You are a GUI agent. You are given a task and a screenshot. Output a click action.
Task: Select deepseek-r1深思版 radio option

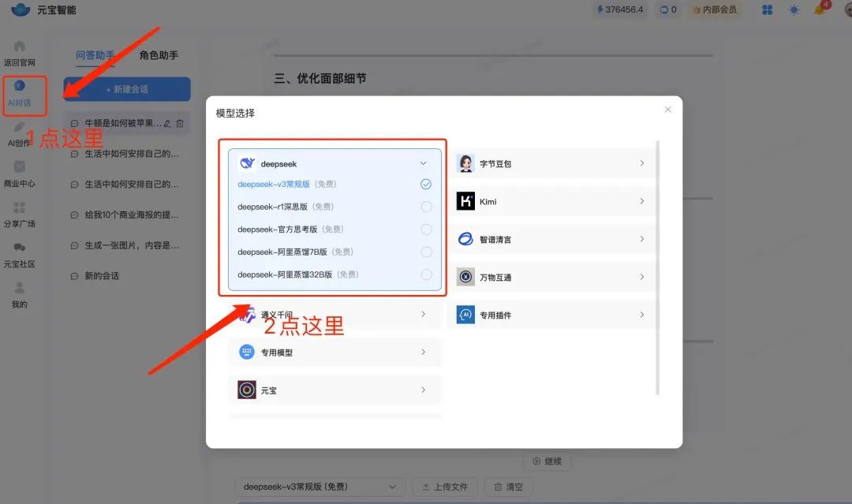[426, 207]
